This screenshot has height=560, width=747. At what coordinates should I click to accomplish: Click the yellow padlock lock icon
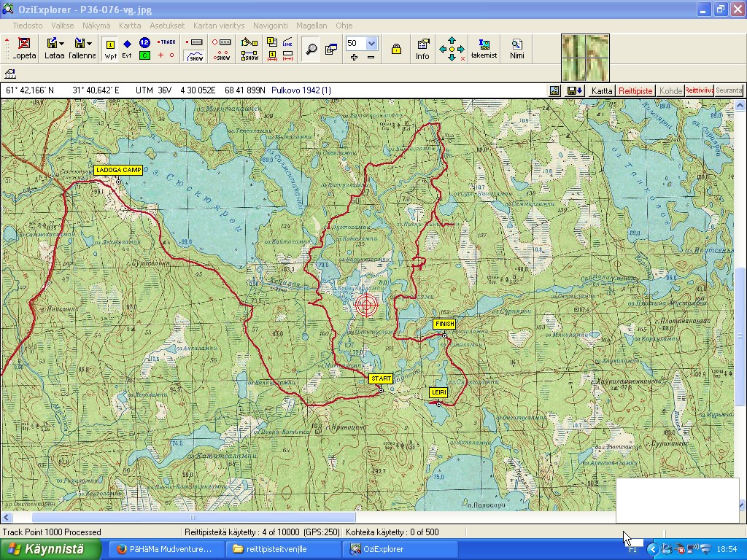coord(396,49)
